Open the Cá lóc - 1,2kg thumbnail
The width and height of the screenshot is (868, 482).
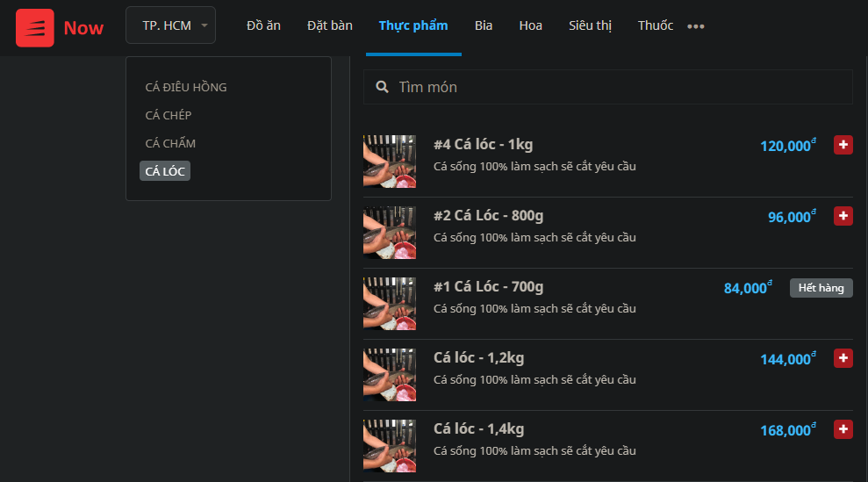pos(390,375)
